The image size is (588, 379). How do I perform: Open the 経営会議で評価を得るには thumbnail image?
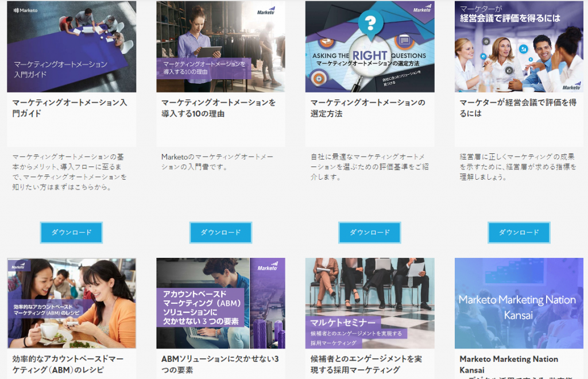519,47
